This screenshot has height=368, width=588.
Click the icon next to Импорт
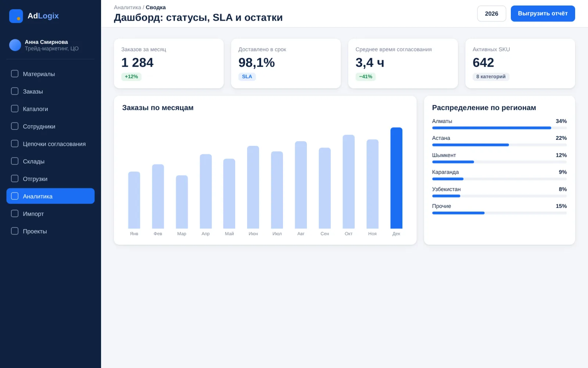click(x=15, y=213)
